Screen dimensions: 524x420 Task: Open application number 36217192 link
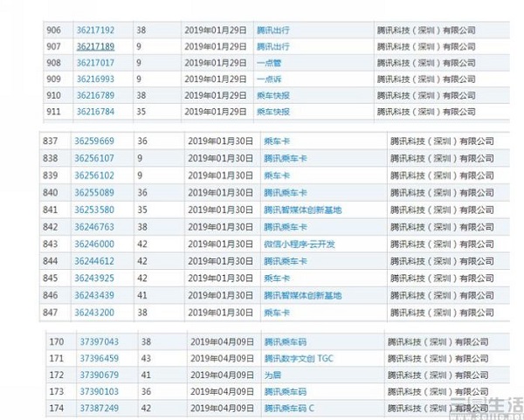(95, 29)
